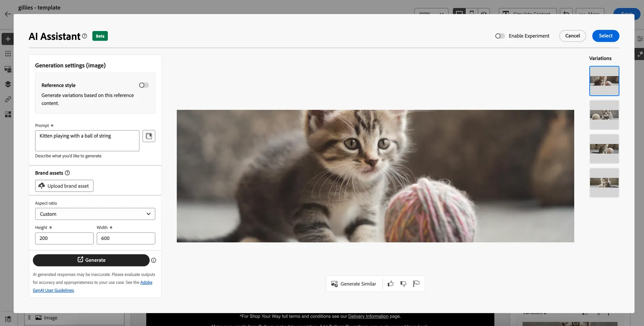This screenshot has width=644, height=326.
Task: Open the asset picker icon in left sidebar
Action: 8,69
